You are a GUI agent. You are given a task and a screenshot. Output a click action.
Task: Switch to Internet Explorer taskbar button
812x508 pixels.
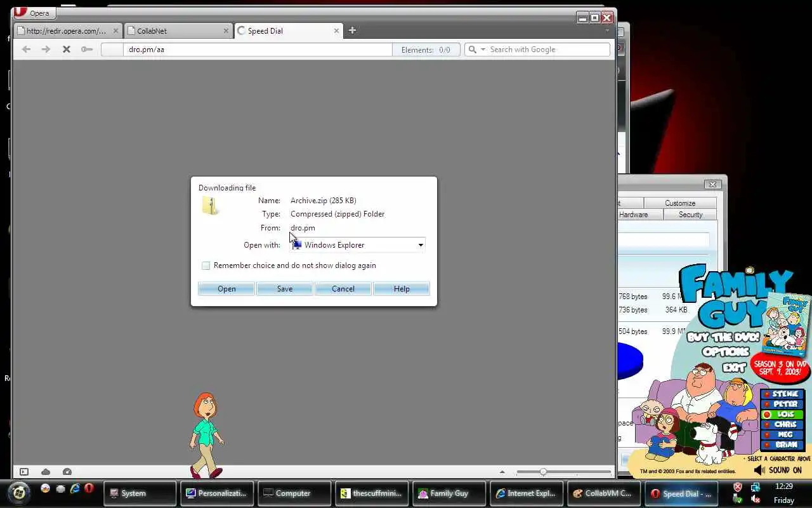tap(527, 493)
